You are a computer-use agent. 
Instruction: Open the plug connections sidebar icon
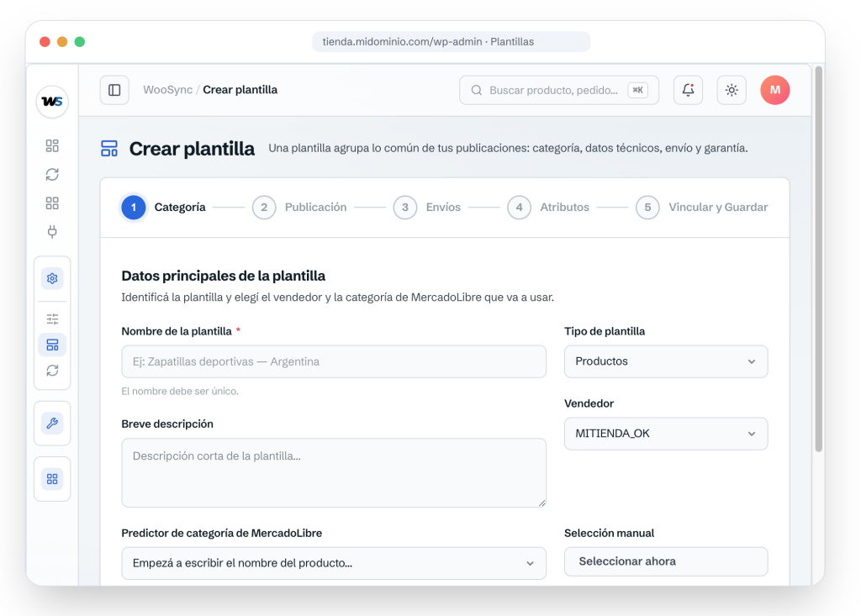pyautogui.click(x=52, y=232)
